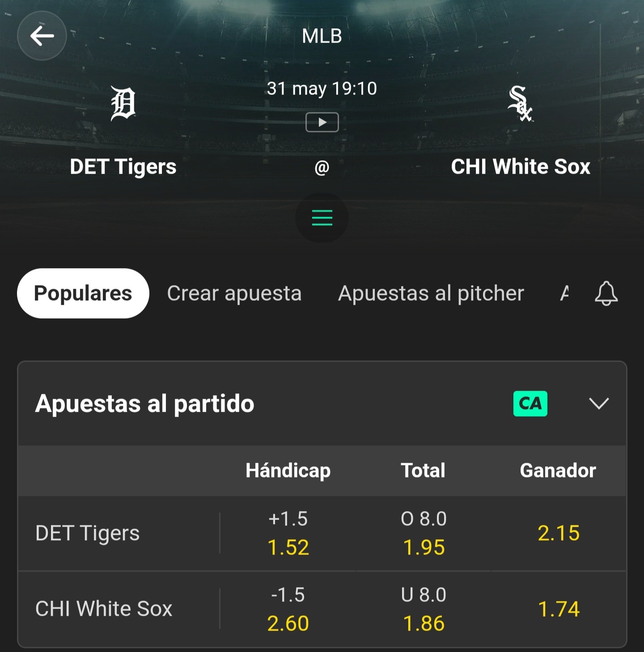The height and width of the screenshot is (652, 644).
Task: Collapse the Apuestas al partido section
Action: click(599, 404)
